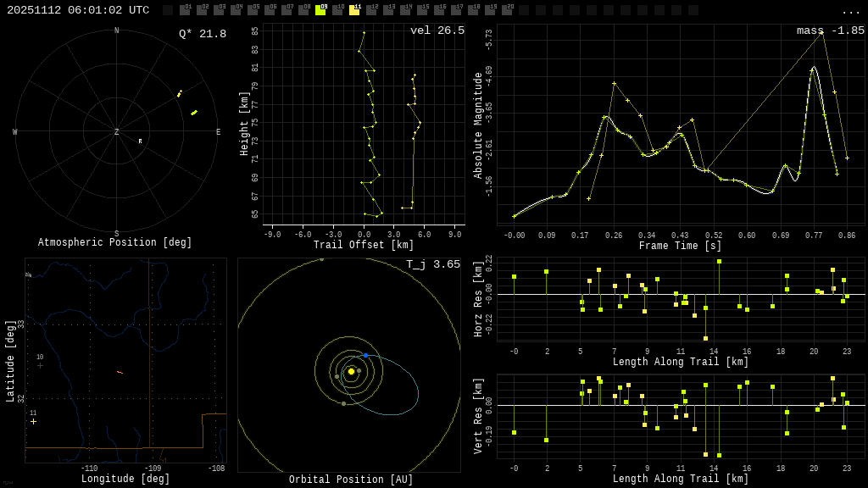Viewport: 868px width, 488px height.
Task: Click the blue Earth dot on the orbit
Action: 365,355
